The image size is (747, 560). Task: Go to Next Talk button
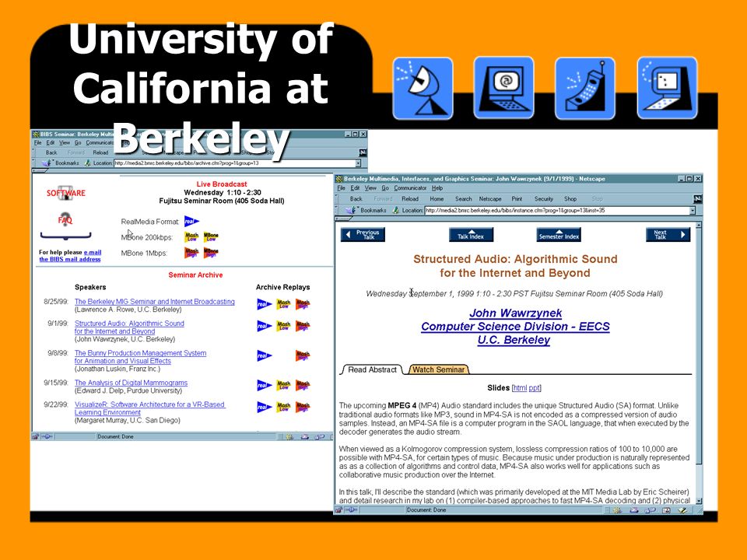pos(668,235)
